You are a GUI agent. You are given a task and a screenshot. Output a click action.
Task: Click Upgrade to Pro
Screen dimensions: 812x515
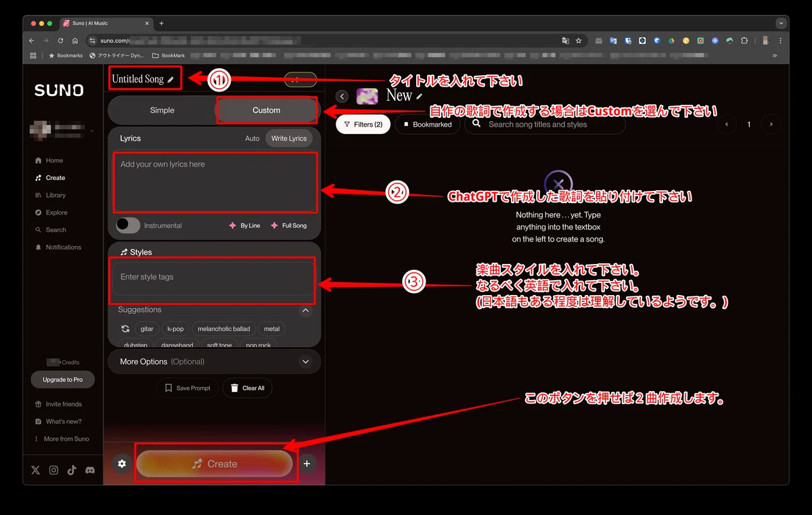(x=63, y=380)
